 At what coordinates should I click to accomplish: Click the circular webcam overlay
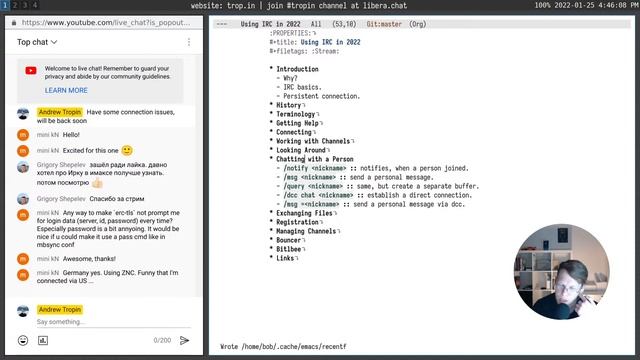tap(561, 271)
